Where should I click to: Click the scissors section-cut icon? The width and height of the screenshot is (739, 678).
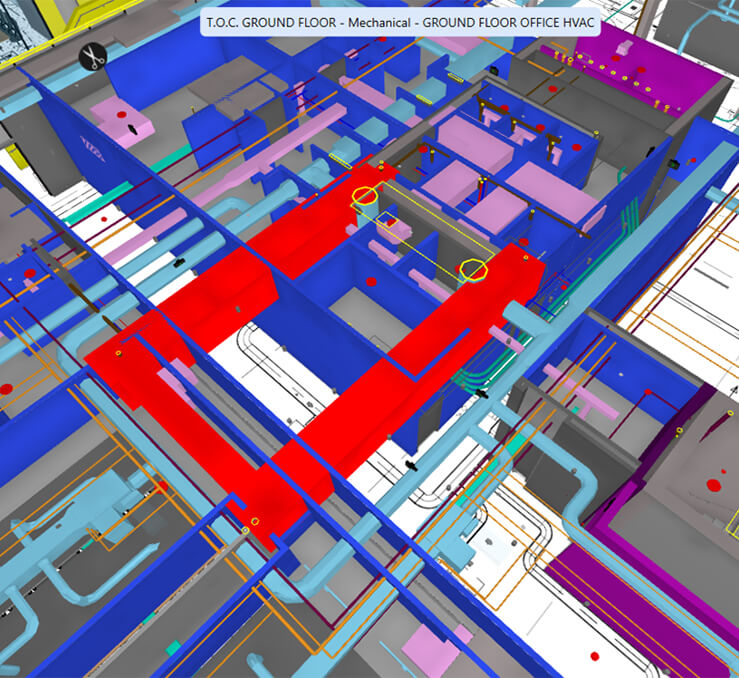point(93,57)
